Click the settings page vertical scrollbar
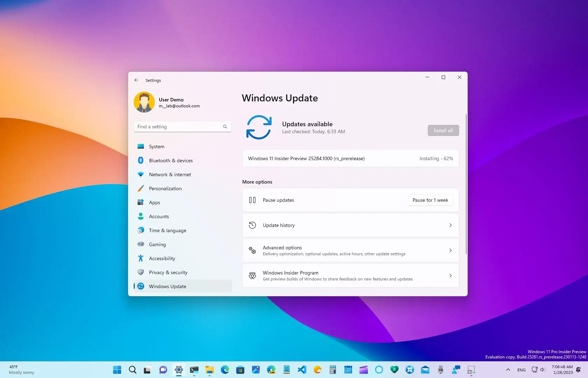The image size is (588, 378). point(466,184)
